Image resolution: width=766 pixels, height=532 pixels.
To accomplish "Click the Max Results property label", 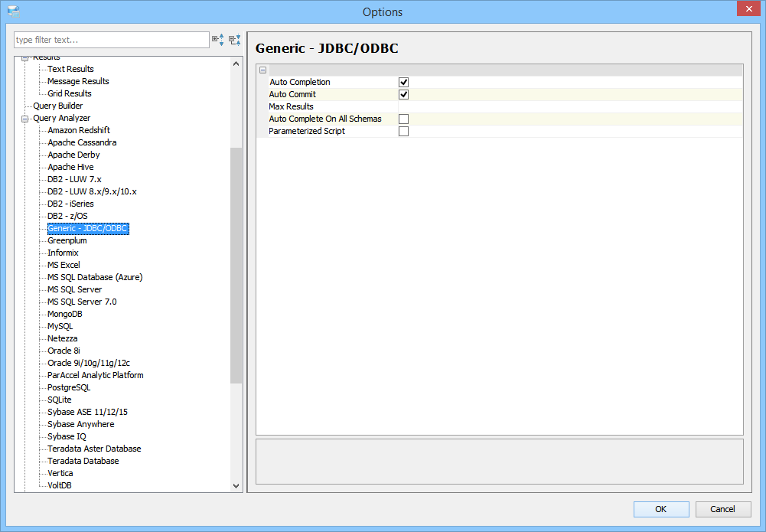I will 291,106.
